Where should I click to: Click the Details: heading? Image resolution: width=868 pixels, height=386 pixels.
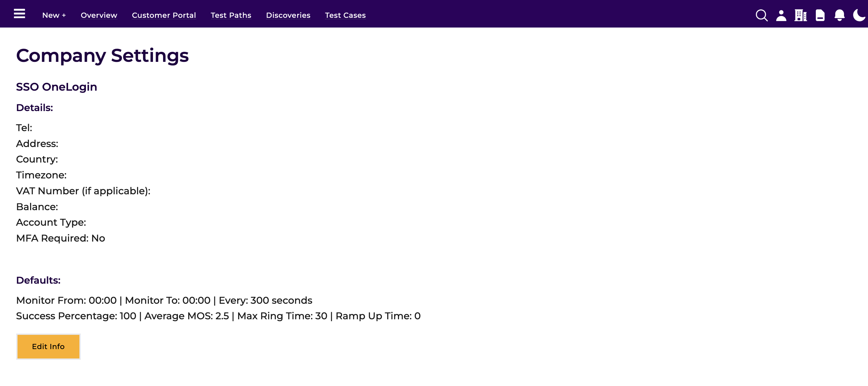pos(34,108)
